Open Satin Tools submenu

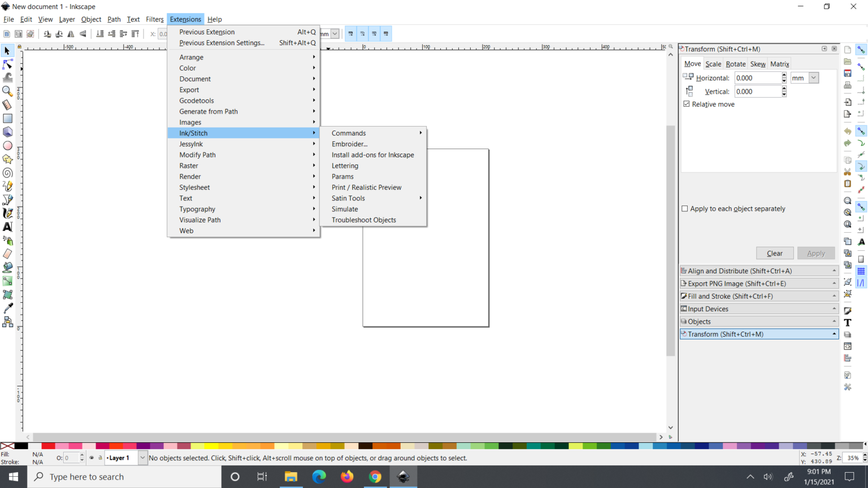point(348,198)
